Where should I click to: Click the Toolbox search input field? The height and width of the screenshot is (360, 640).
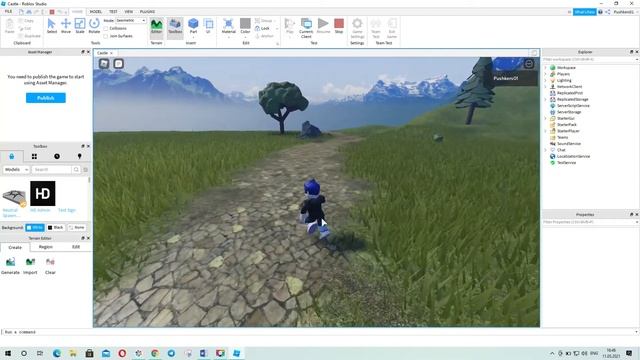click(51, 169)
